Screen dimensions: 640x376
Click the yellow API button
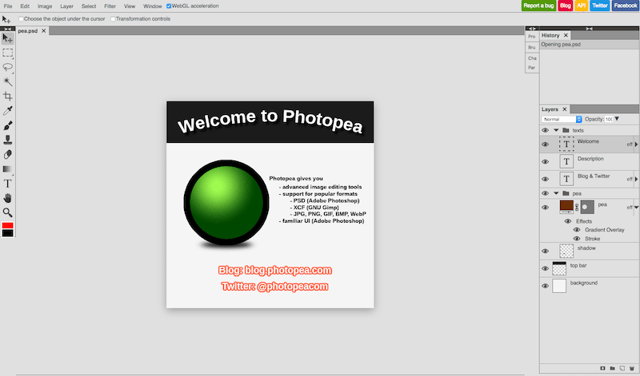click(x=581, y=6)
